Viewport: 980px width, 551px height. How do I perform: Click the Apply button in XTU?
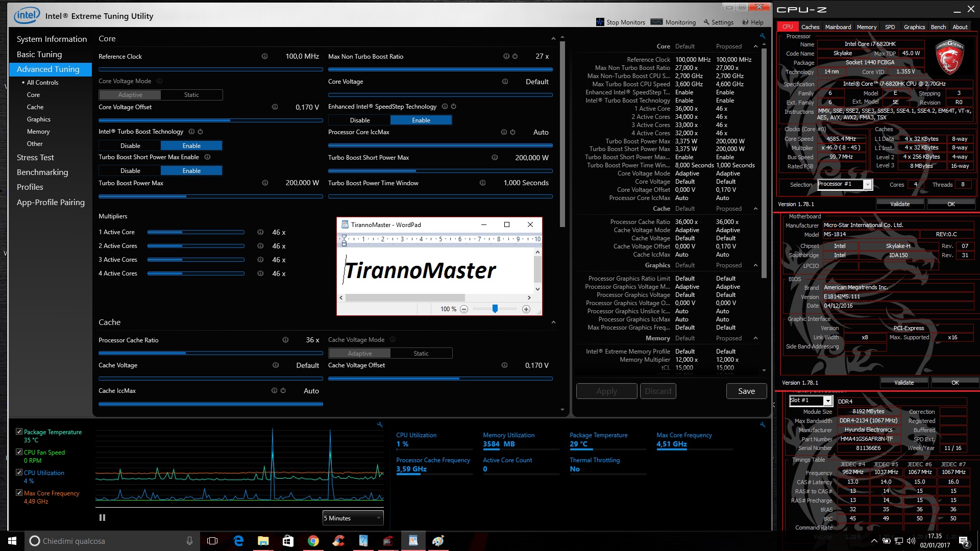pyautogui.click(x=606, y=391)
